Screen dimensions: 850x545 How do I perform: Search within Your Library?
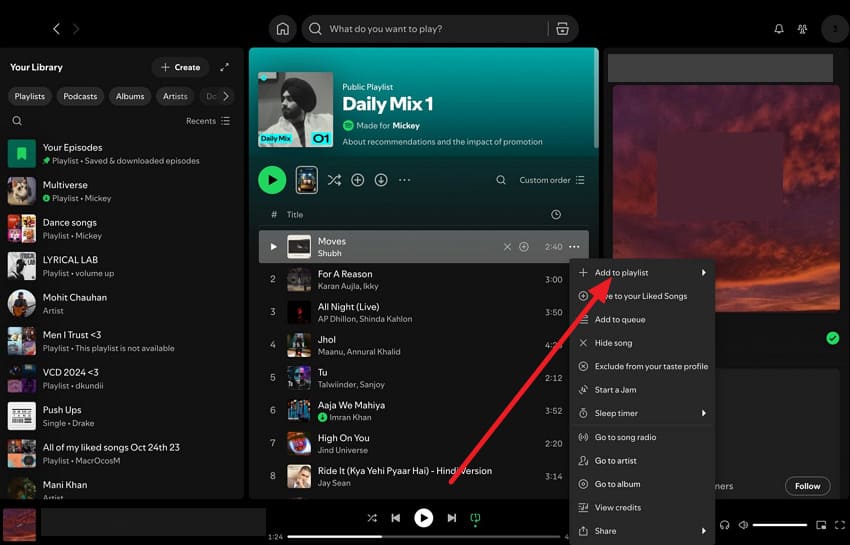click(17, 120)
